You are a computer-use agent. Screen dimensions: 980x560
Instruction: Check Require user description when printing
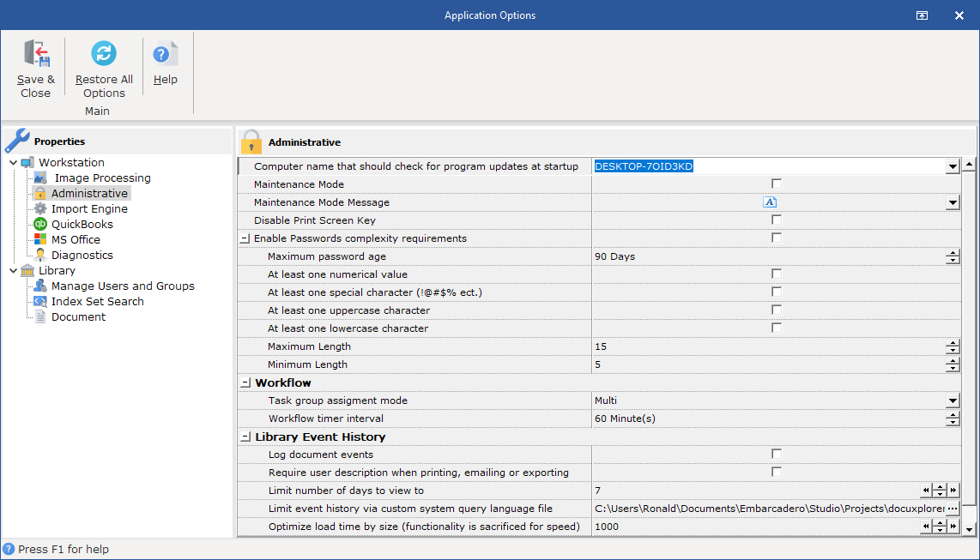(x=777, y=472)
